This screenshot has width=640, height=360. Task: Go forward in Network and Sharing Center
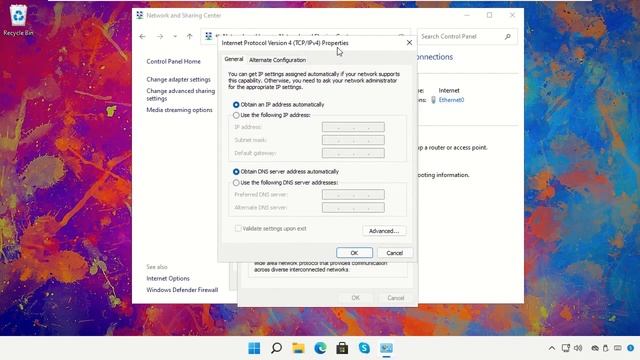point(160,36)
